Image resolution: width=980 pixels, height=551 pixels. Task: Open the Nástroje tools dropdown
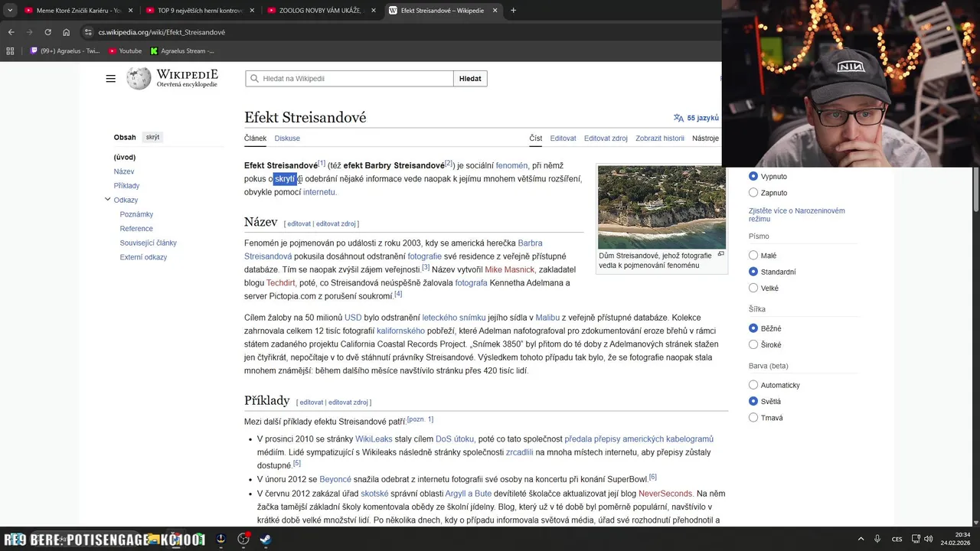click(x=705, y=139)
